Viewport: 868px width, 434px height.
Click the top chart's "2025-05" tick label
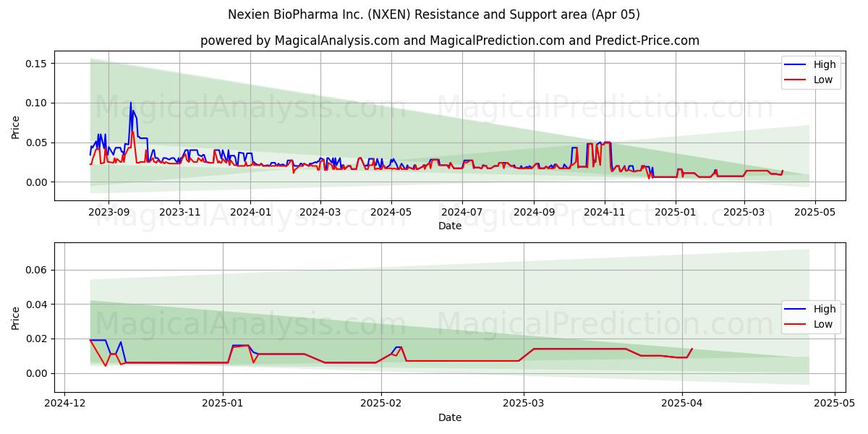[815, 213]
